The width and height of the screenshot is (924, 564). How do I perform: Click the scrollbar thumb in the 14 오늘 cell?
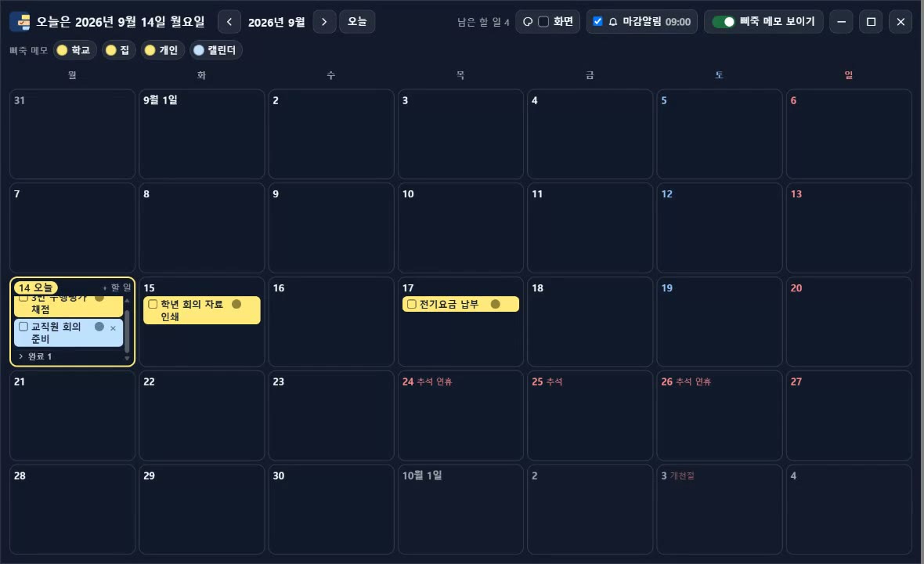point(127,331)
